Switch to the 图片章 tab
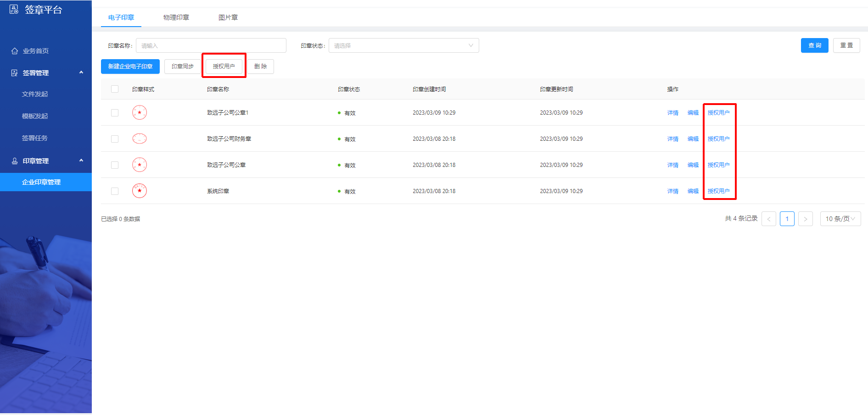 pyautogui.click(x=228, y=17)
